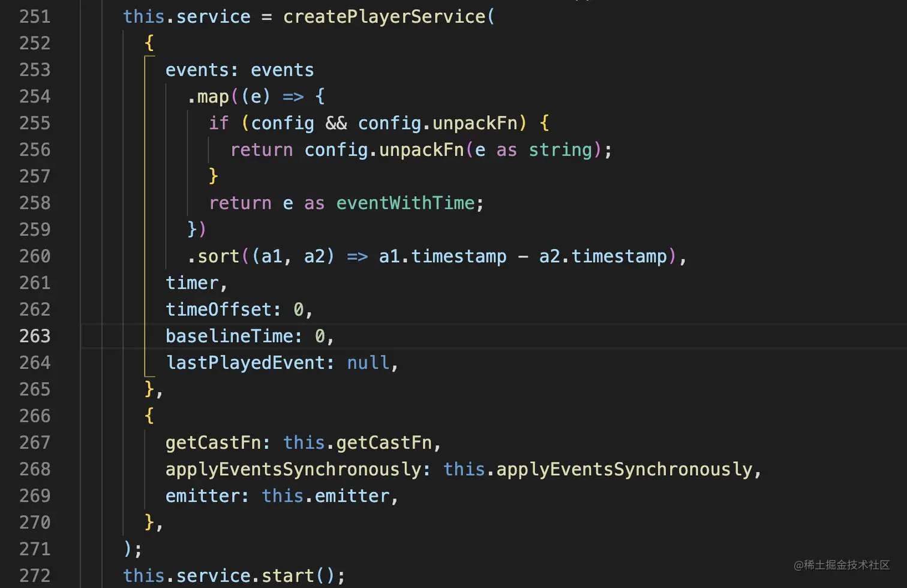
Task: Click the .sort call on line 260
Action: point(214,256)
